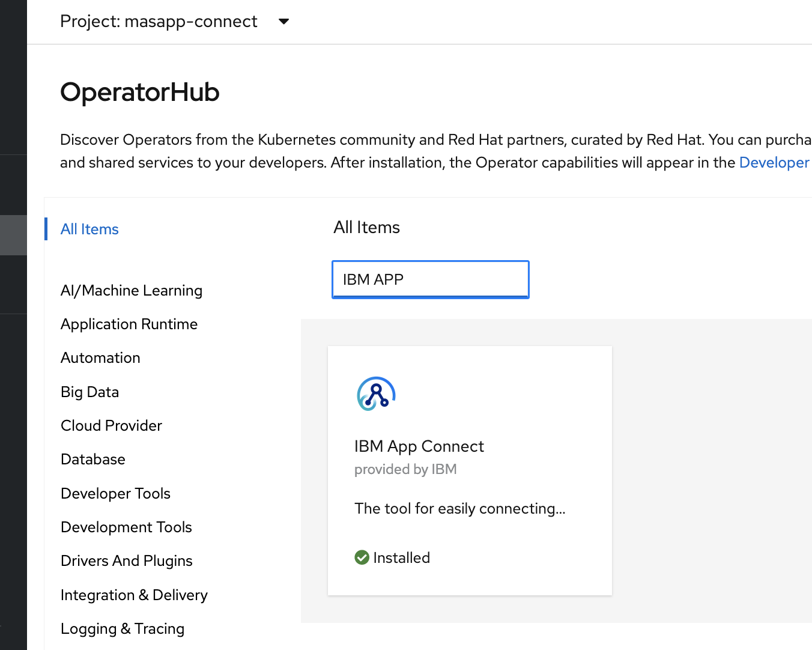Open the Project masapp-connect dropdown
Screen dimensions: 812x650
pos(175,22)
